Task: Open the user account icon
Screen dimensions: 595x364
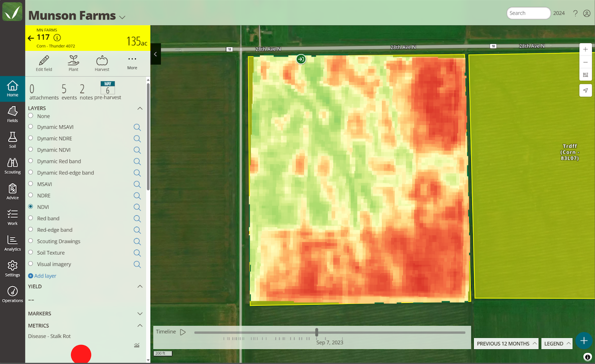Action: 587,13
